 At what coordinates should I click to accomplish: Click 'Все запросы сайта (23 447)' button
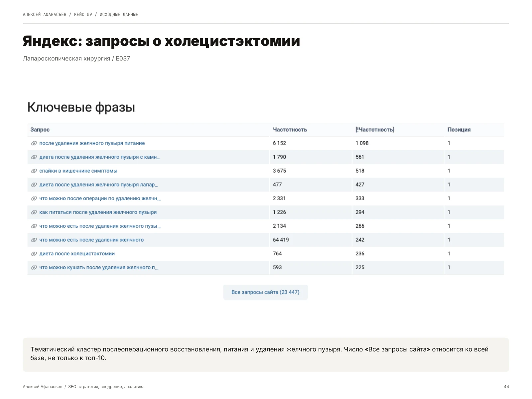click(x=265, y=292)
